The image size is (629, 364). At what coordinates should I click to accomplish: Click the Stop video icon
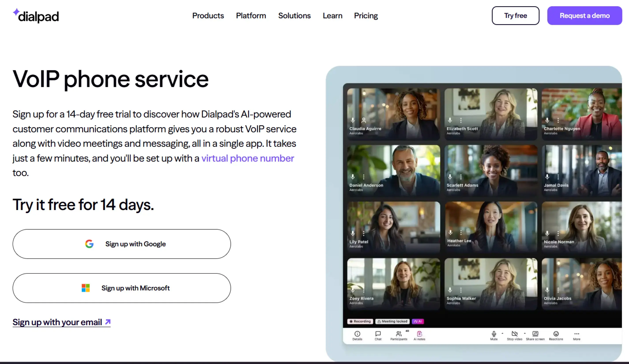coord(514,336)
